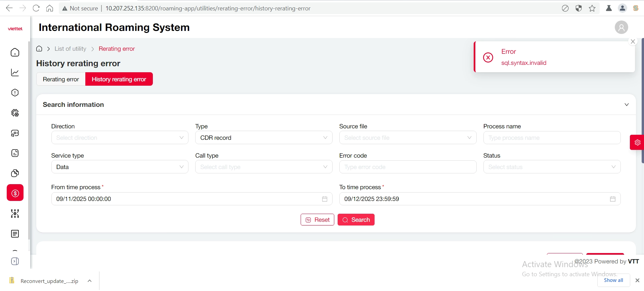
Task: Click the List of utility breadcrumb link
Action: coord(70,49)
